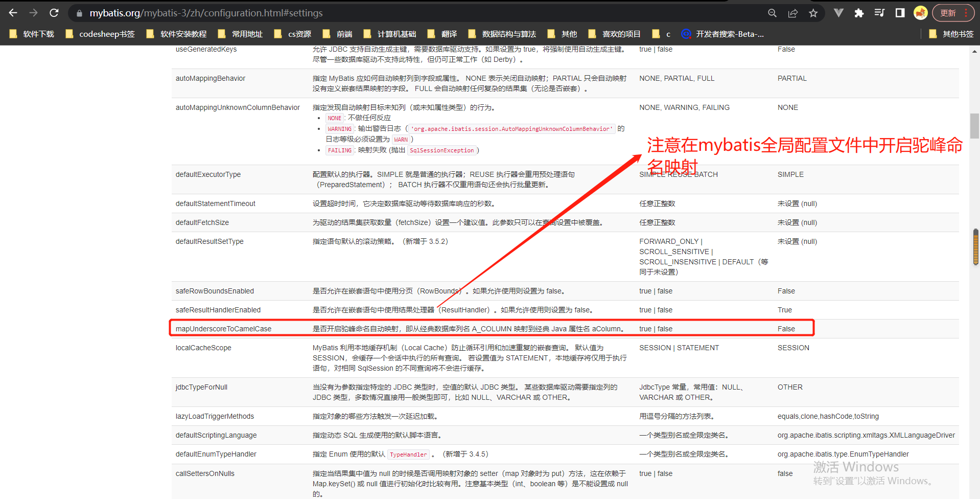This screenshot has width=980, height=499.
Task: Open the 计算机基础 bookmark folder
Action: 390,34
